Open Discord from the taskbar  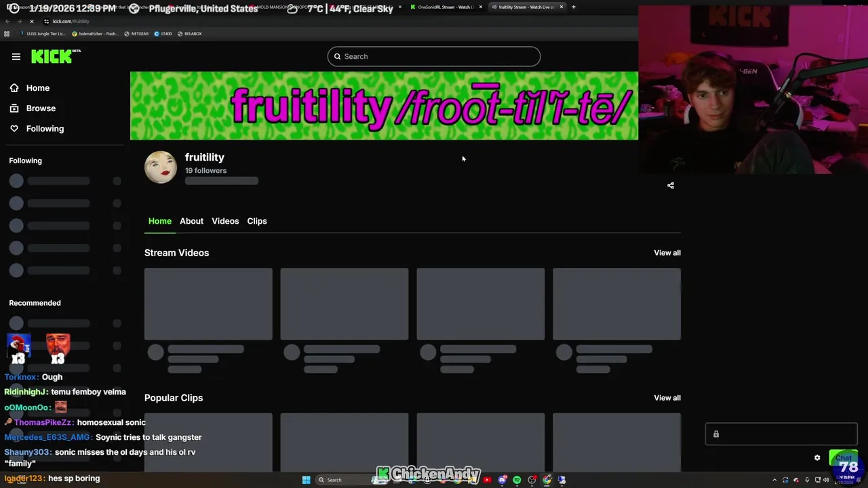[x=502, y=480]
